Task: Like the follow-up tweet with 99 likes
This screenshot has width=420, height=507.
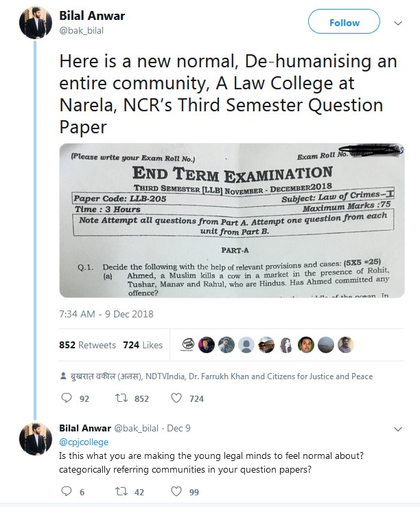Action: [176, 491]
